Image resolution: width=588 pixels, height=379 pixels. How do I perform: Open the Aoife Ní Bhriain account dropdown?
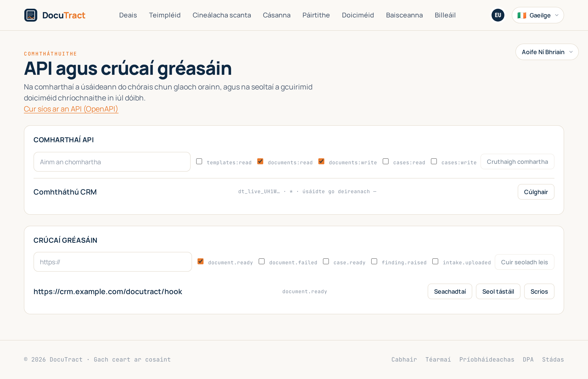coord(547,52)
